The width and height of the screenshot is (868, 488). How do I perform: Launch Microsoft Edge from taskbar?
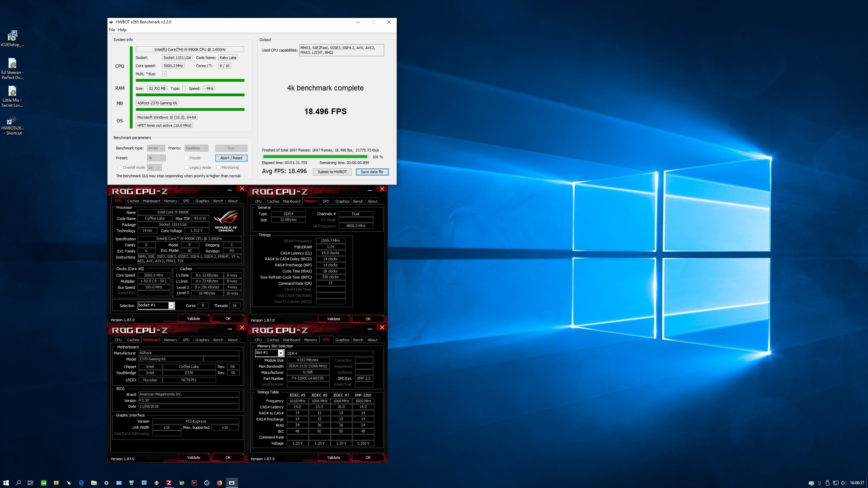81,483
